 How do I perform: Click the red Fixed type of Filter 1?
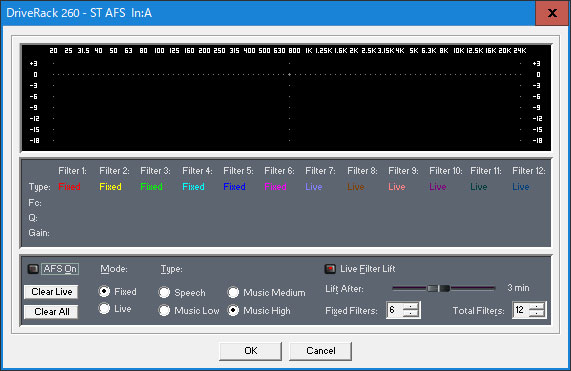point(69,187)
